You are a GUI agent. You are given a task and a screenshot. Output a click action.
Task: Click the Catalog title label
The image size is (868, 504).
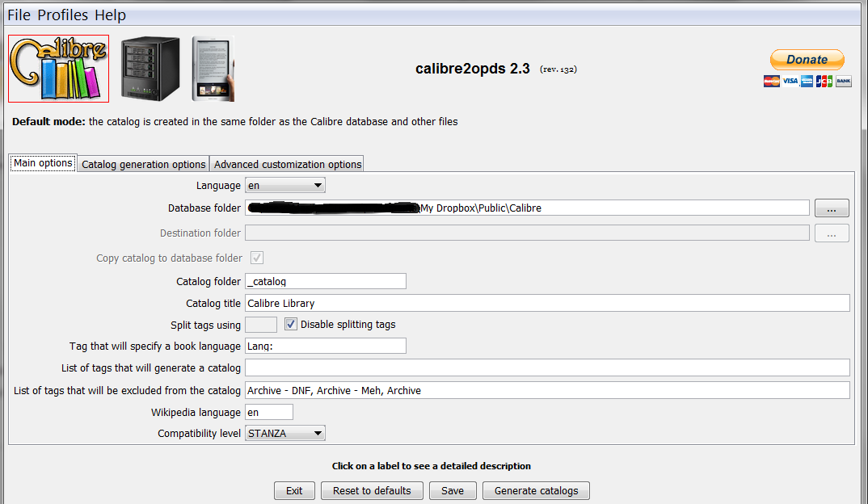click(213, 303)
